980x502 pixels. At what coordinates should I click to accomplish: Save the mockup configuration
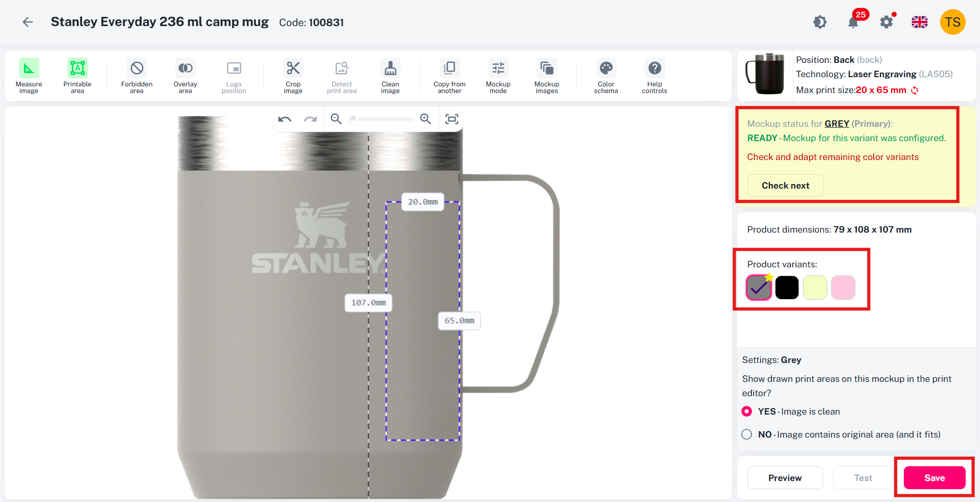(x=935, y=478)
